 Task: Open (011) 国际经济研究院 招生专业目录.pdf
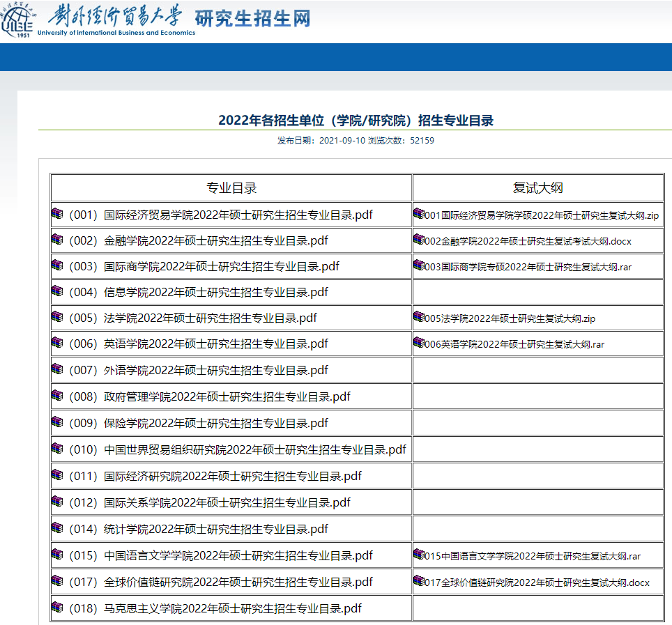point(215,476)
